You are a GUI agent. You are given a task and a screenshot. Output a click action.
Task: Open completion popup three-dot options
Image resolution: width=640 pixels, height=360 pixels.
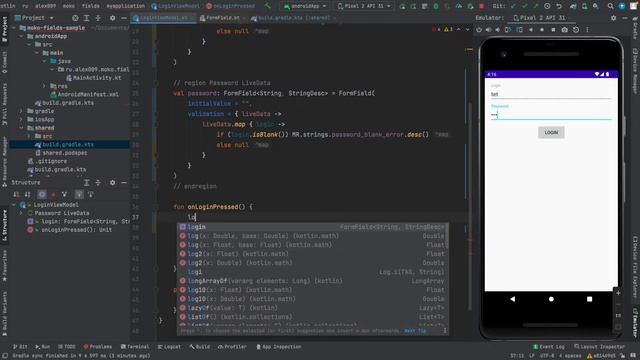(444, 331)
